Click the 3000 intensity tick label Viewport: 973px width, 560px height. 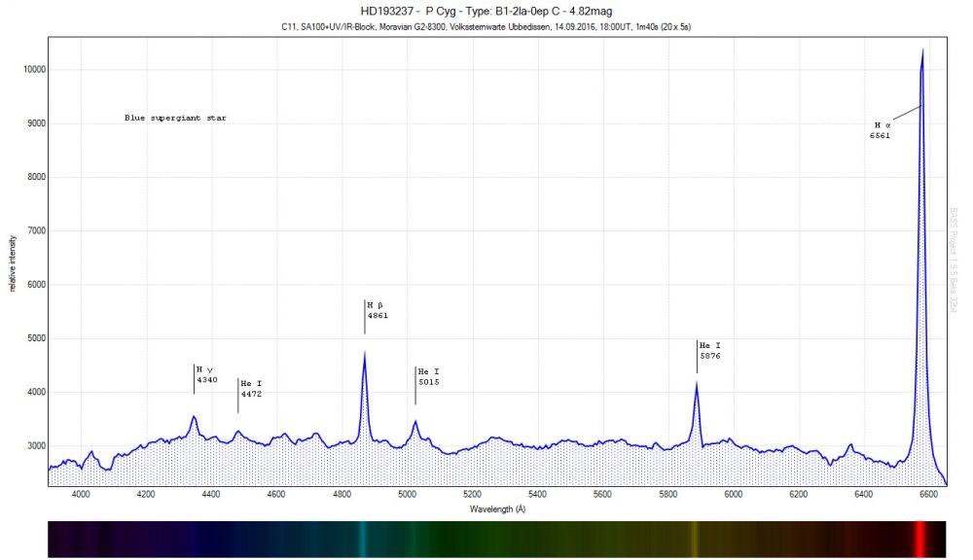coord(37,446)
